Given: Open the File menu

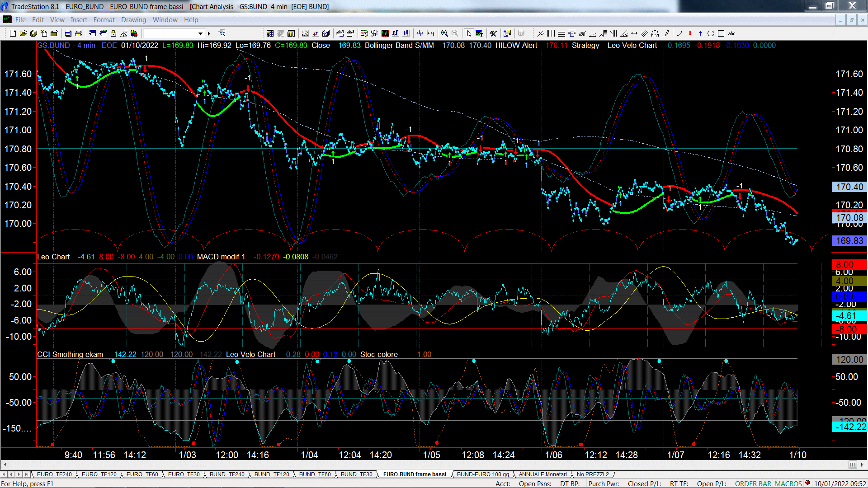Looking at the screenshot, I should [20, 20].
